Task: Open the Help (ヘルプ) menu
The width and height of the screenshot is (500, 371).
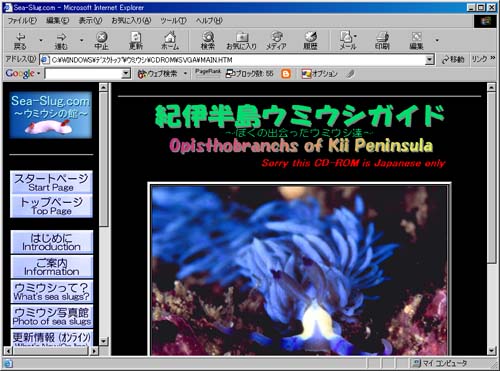Action: tap(209, 21)
